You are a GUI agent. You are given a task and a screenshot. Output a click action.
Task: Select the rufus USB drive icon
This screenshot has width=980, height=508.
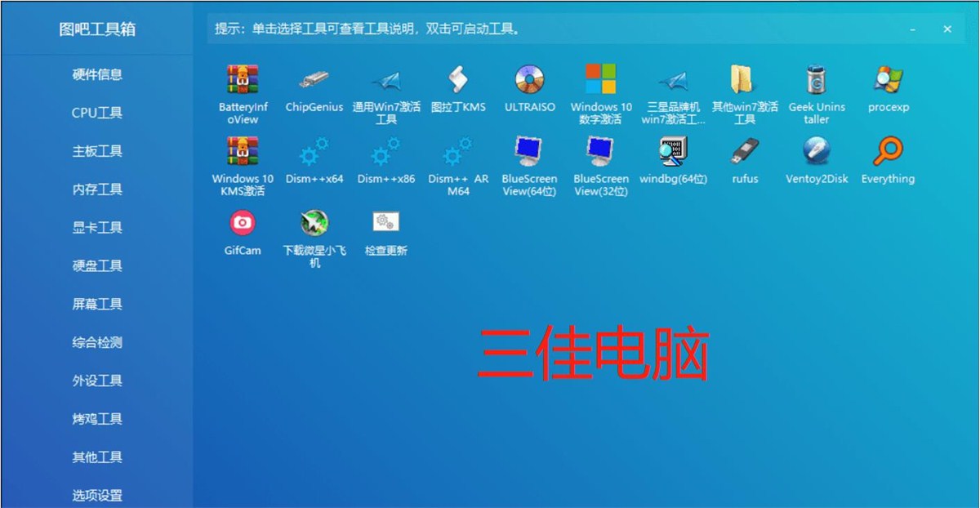(744, 151)
